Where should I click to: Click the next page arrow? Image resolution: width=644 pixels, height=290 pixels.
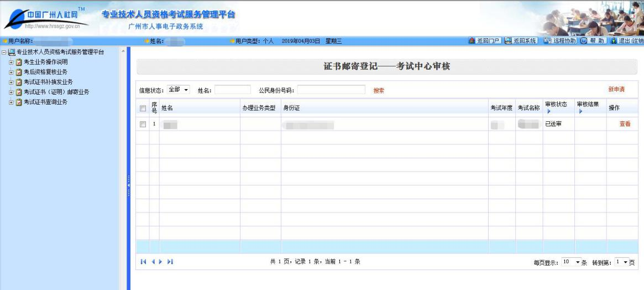pyautogui.click(x=161, y=262)
